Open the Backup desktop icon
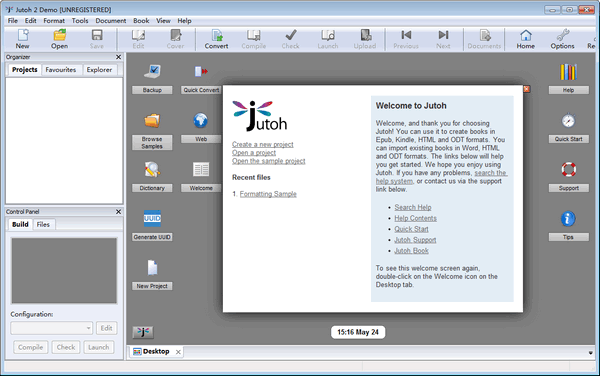Viewport: 600px width, 376px height. click(152, 71)
